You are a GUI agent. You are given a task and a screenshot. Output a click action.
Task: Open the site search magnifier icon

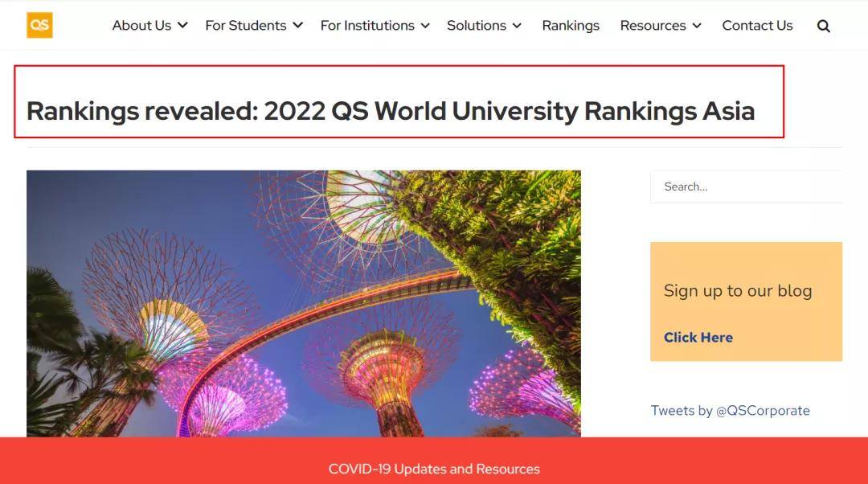[x=823, y=26]
